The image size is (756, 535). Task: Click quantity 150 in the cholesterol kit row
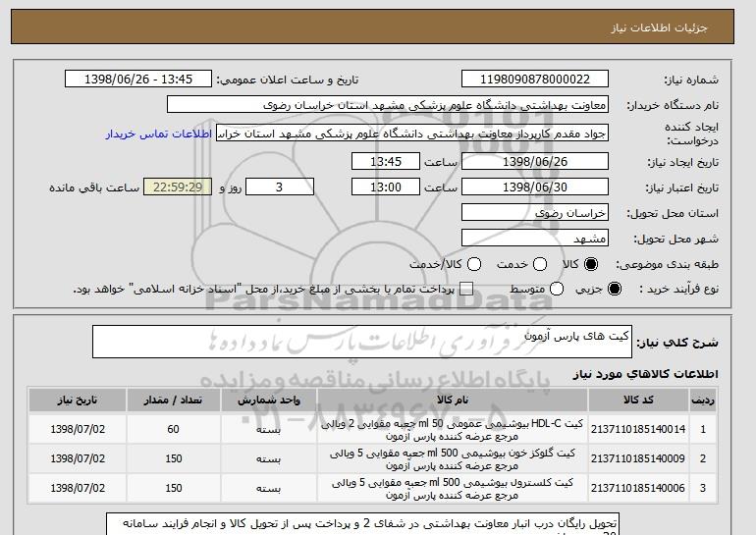(174, 488)
